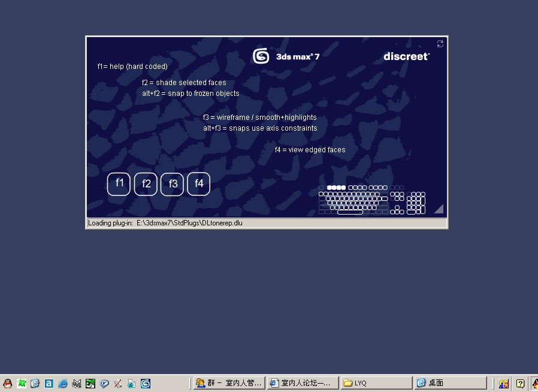Click 'f1= help (hard coded)' text
Viewport: 538px width, 392px height.
(x=132, y=67)
